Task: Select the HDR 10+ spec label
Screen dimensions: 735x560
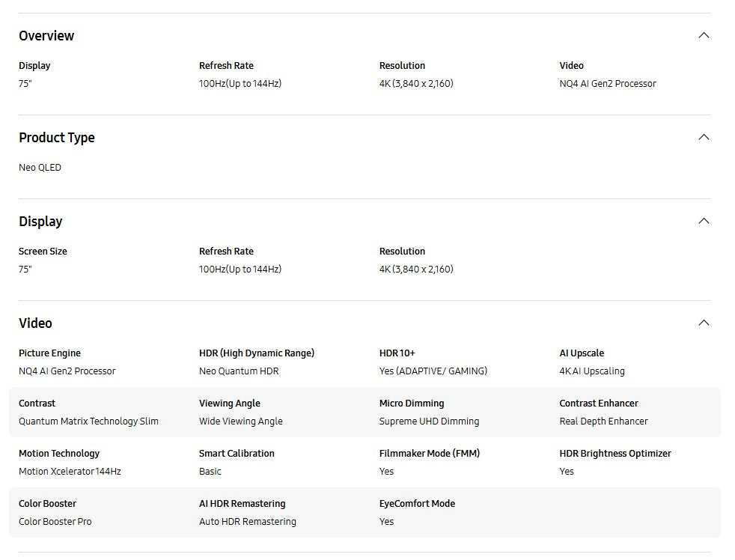Action: pos(397,353)
